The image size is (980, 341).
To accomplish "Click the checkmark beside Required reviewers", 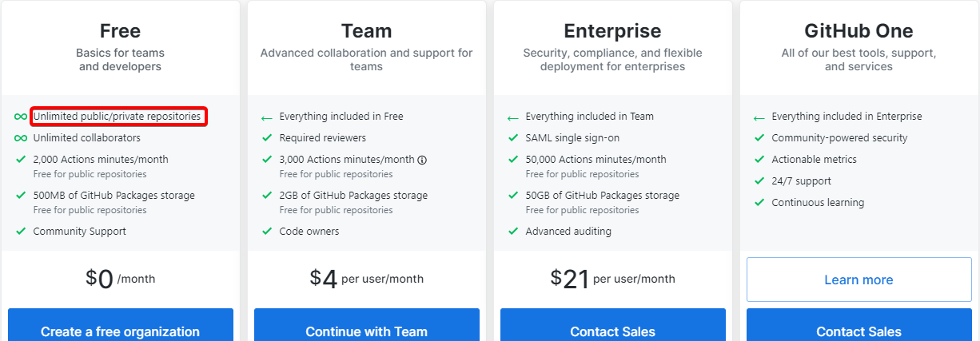I will [x=267, y=138].
